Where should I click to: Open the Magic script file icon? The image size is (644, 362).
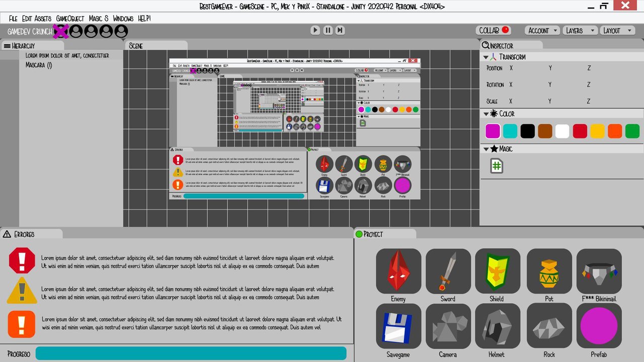click(497, 166)
